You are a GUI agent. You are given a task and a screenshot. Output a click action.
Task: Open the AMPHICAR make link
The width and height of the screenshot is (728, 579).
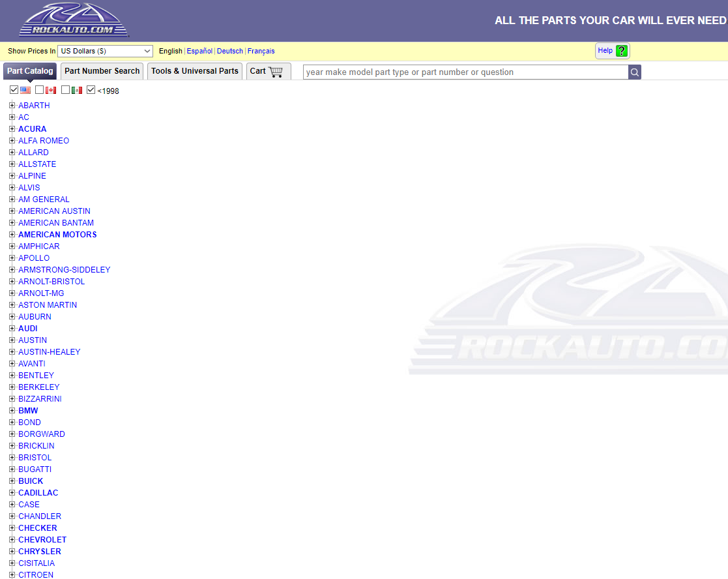[x=39, y=246]
